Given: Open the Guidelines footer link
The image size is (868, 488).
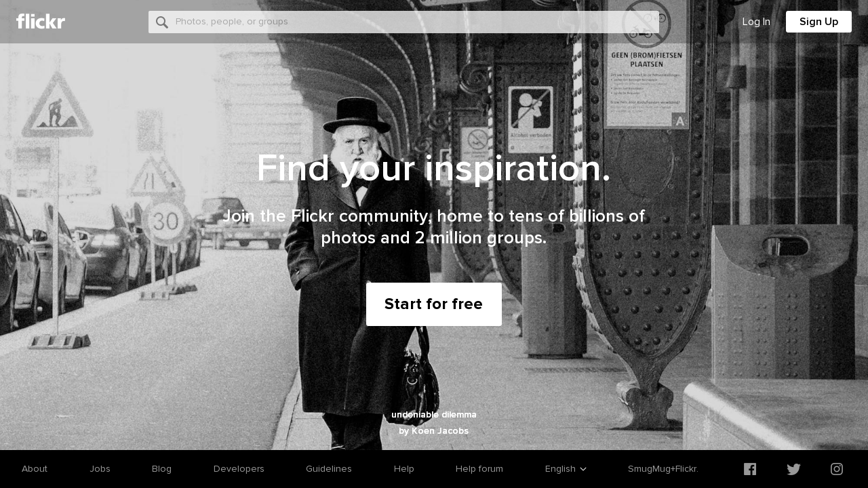Looking at the screenshot, I should (x=329, y=469).
